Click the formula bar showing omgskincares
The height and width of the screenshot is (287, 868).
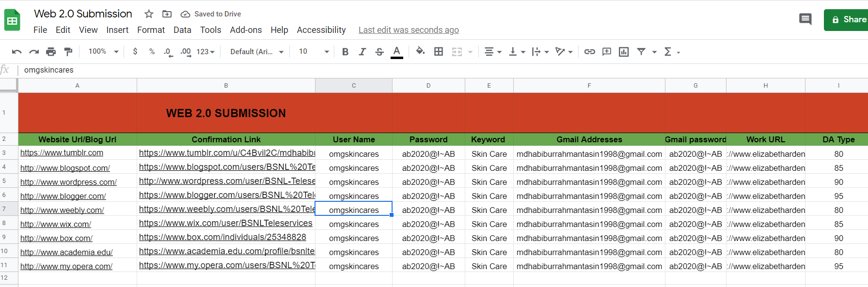pyautogui.click(x=291, y=70)
